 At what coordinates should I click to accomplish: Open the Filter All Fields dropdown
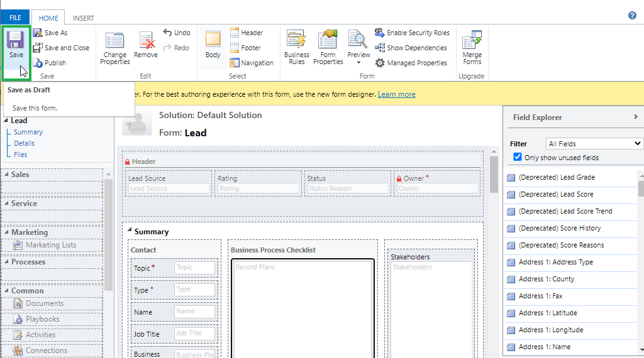pyautogui.click(x=594, y=144)
